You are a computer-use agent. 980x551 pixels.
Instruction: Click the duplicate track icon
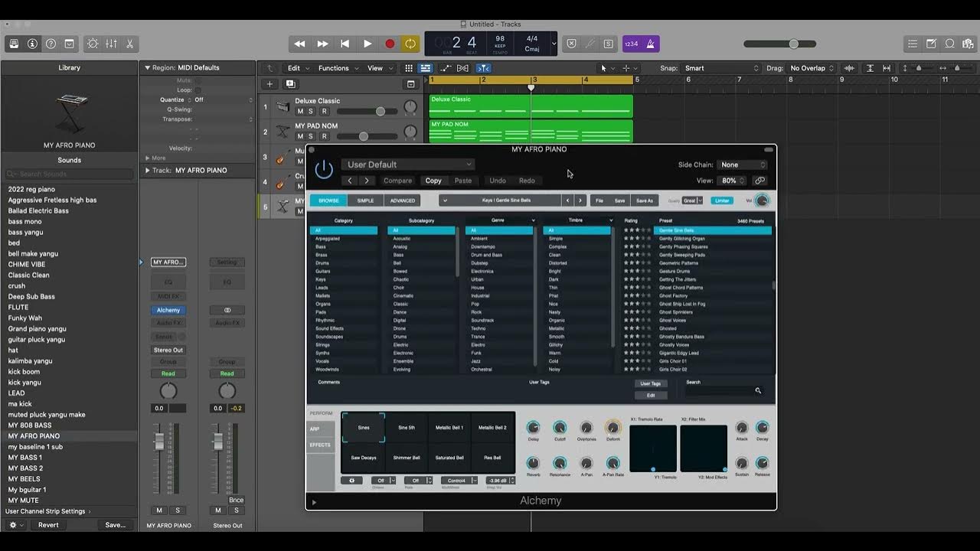(290, 84)
